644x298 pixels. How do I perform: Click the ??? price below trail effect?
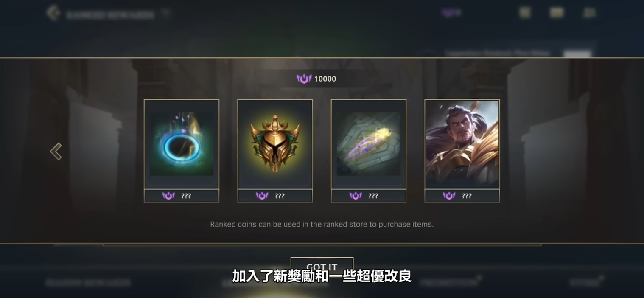click(373, 196)
